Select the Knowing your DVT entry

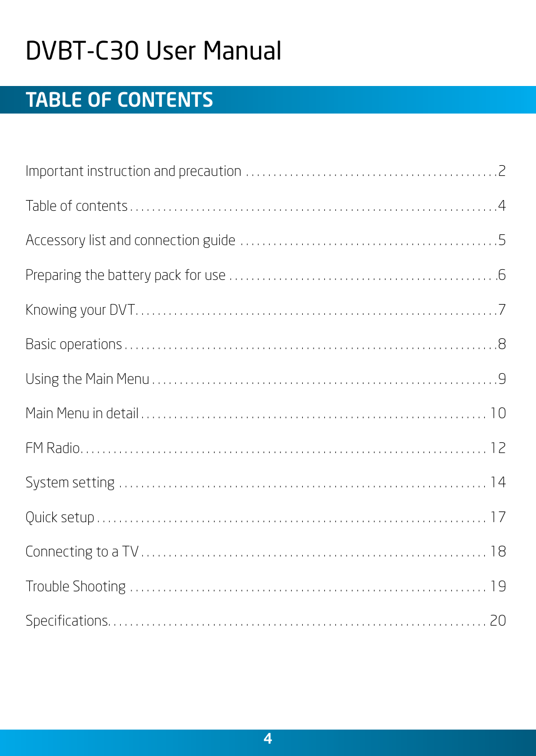tap(80, 310)
